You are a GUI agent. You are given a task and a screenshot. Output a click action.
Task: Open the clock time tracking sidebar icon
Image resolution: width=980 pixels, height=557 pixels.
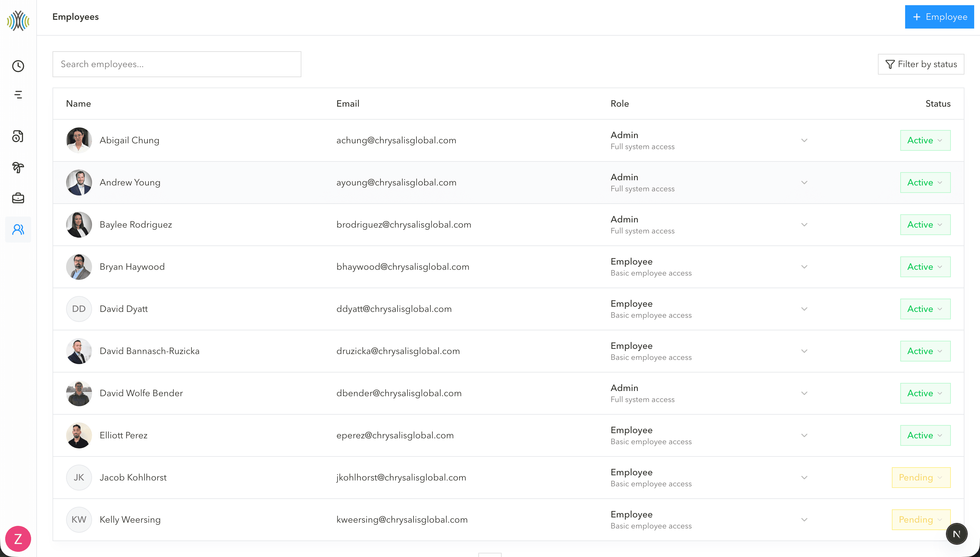pyautogui.click(x=18, y=66)
